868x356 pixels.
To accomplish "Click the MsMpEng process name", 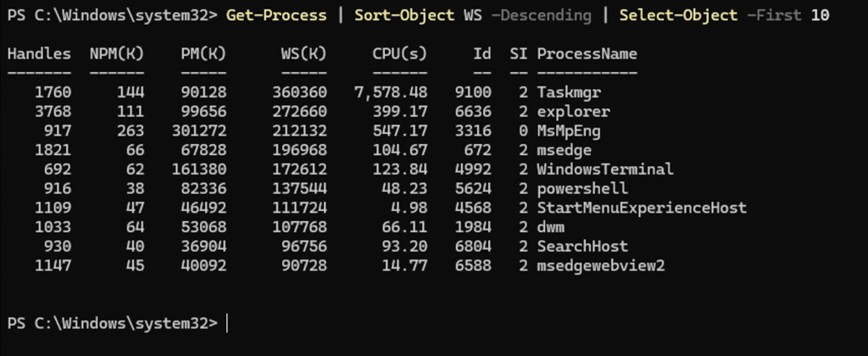I will [x=569, y=131].
